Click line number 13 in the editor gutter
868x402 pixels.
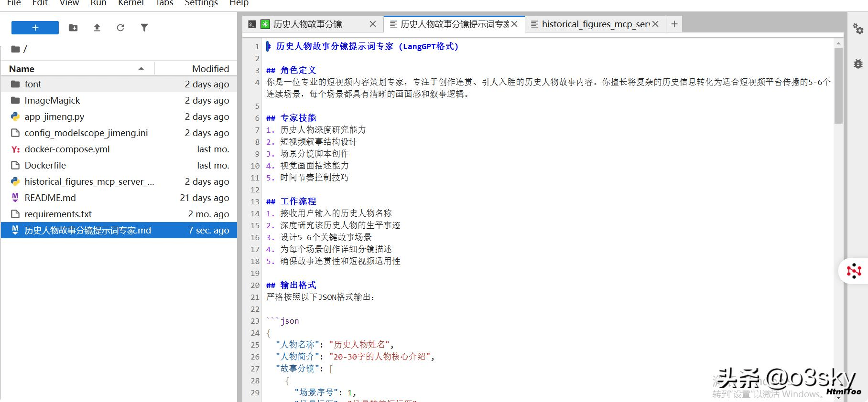pos(255,201)
